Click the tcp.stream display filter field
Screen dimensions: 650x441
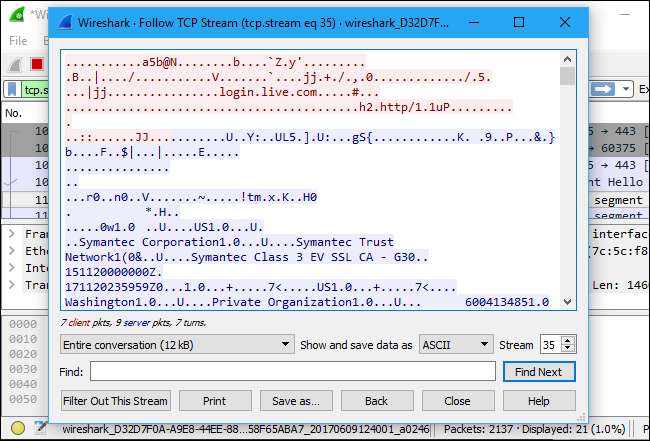(35, 90)
